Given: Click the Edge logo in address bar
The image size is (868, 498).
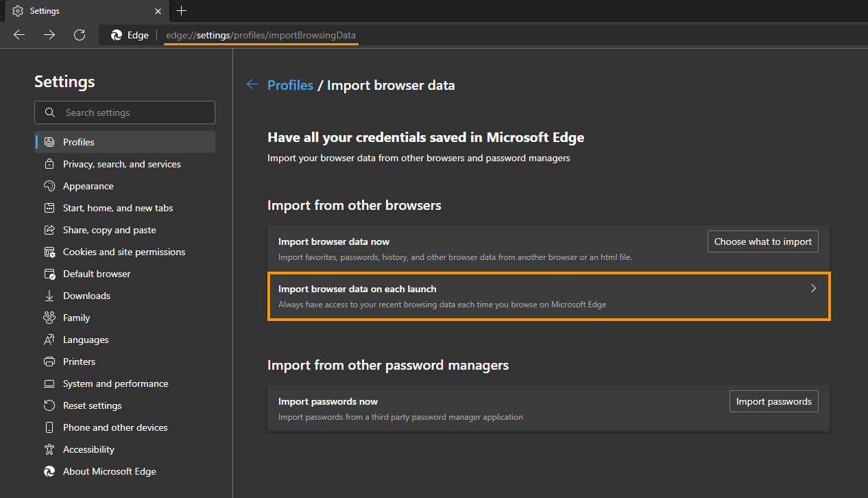Looking at the screenshot, I should [117, 35].
